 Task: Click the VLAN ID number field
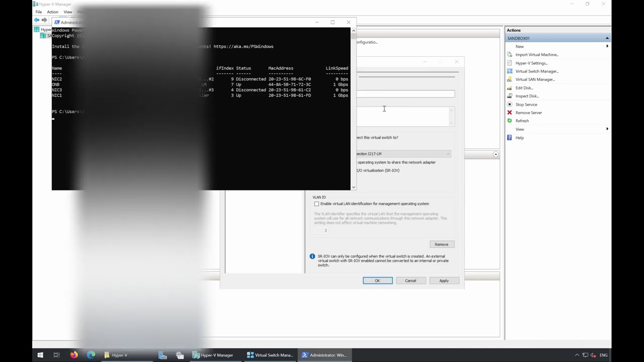(320, 230)
